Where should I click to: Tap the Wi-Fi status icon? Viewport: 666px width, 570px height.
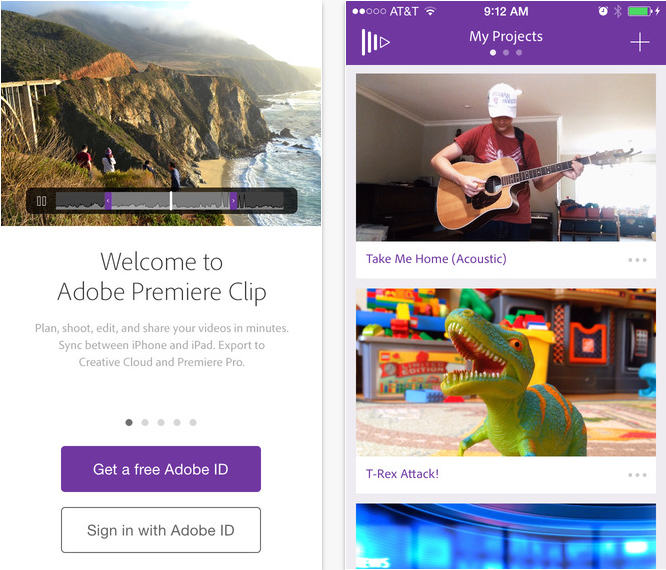point(430,11)
